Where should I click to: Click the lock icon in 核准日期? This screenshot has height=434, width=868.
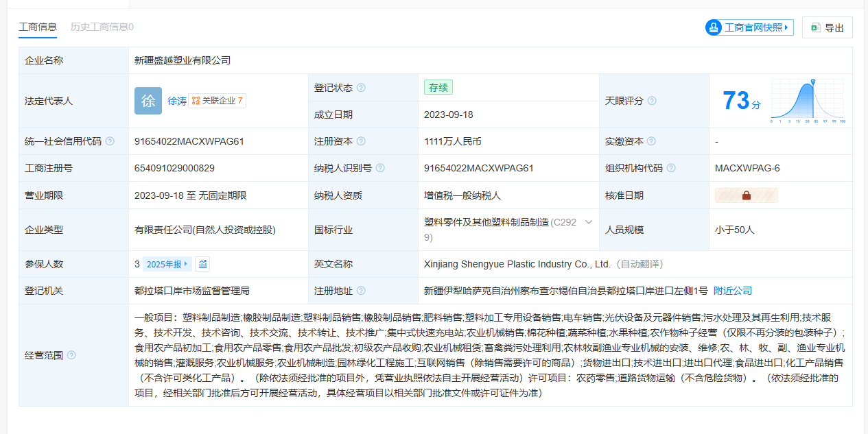(x=746, y=195)
